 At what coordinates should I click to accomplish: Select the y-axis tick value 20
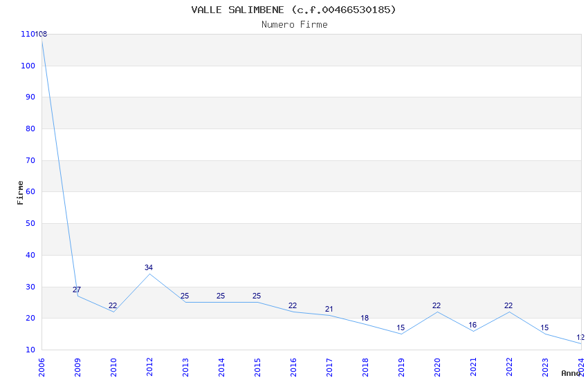[30, 319]
